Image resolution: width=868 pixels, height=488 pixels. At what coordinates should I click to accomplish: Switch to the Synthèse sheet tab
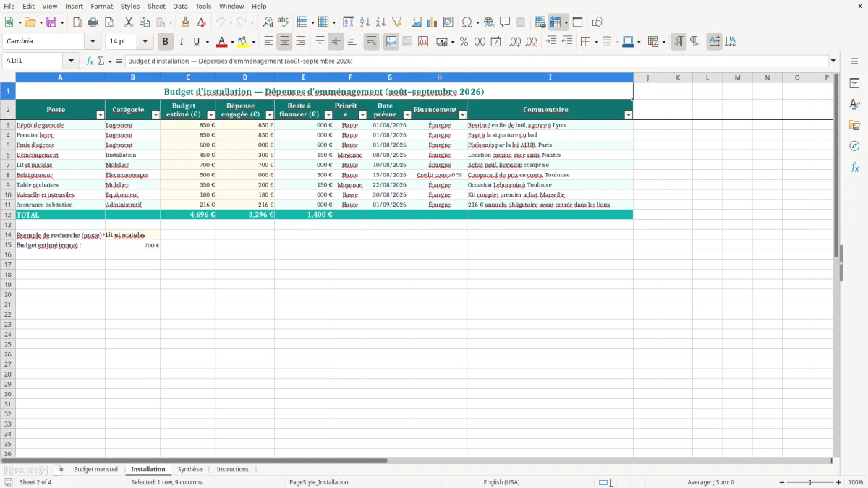[x=190, y=470]
